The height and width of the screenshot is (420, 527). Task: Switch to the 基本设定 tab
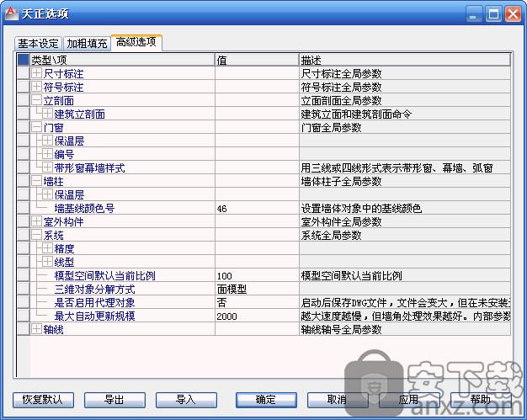(38, 43)
